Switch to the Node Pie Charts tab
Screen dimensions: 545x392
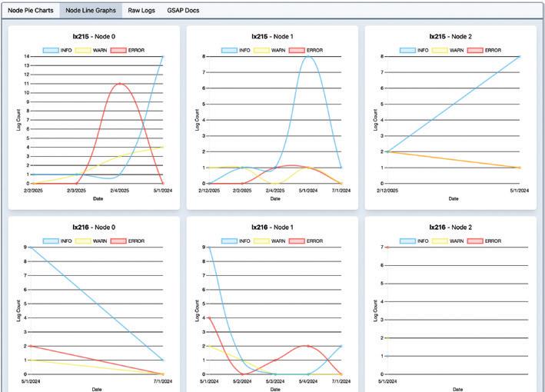pos(31,11)
